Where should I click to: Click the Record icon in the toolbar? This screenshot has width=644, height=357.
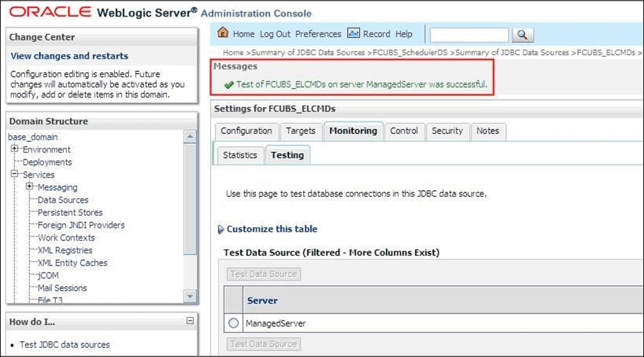[353, 33]
